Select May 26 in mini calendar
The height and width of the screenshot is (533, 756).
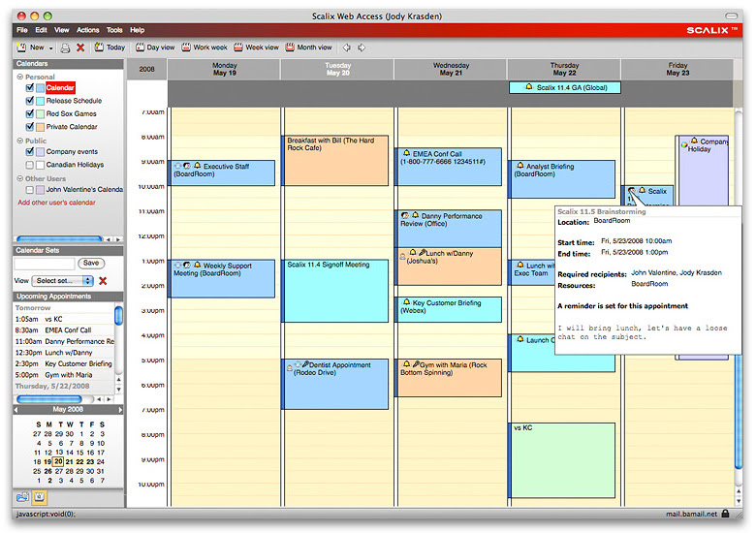(47, 471)
